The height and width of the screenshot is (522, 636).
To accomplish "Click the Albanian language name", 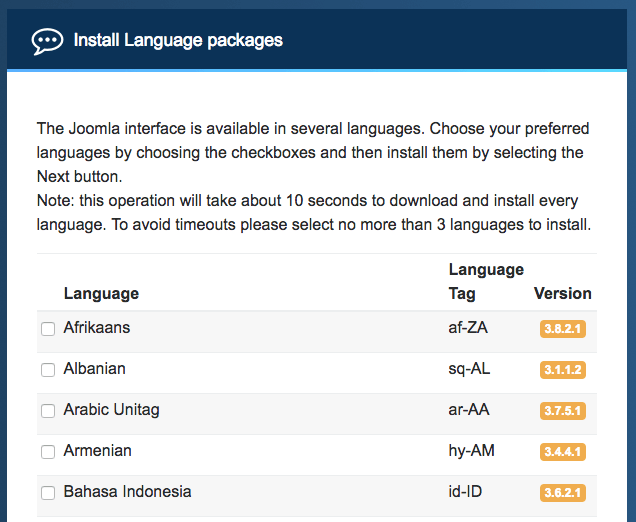I will pyautogui.click(x=95, y=369).
